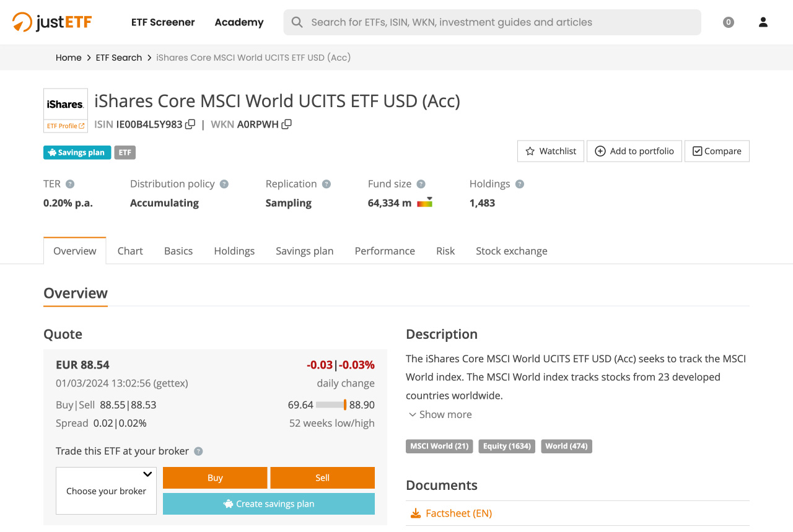793x532 pixels.
Task: Click the ISIN value IE00B4L5Y983
Action: click(x=149, y=124)
